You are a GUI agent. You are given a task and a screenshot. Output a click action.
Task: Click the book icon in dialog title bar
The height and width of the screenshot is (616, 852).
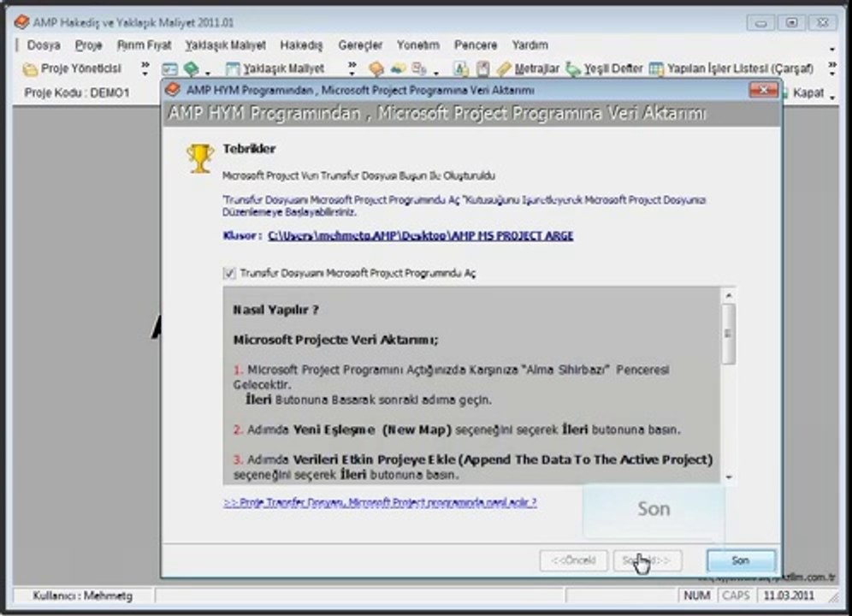pos(173,89)
